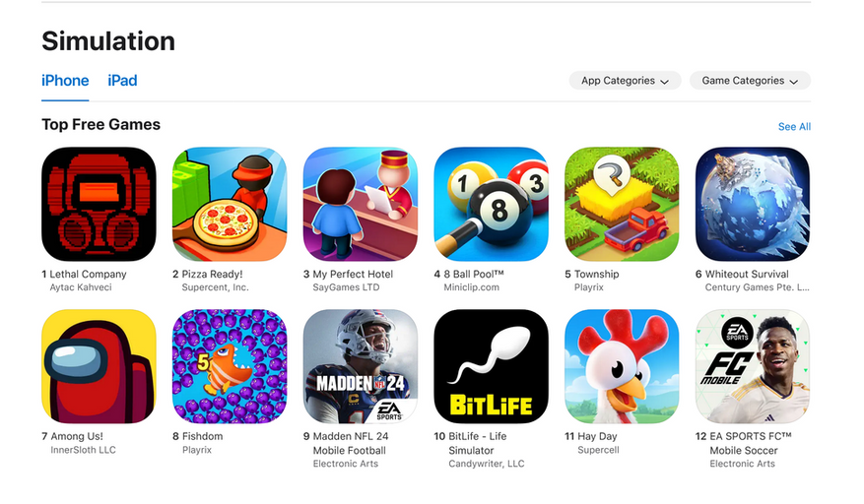Select the iPhone tab
Screen dimensions: 864x504
click(65, 81)
